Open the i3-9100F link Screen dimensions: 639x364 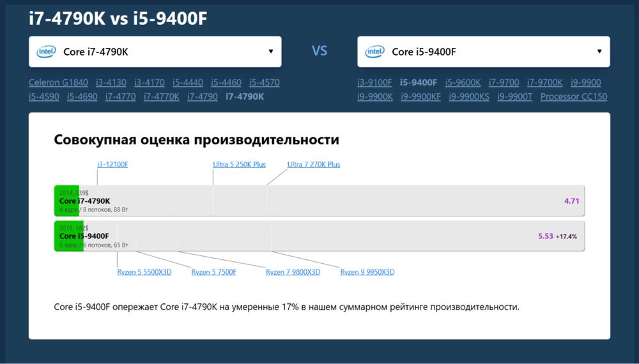point(374,82)
